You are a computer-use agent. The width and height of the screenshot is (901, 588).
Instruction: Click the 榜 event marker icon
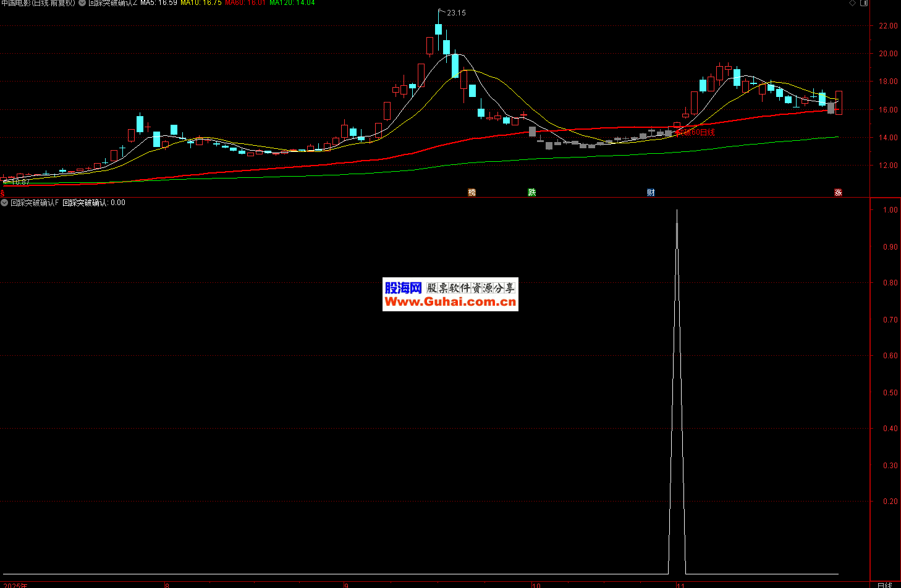pos(472,193)
